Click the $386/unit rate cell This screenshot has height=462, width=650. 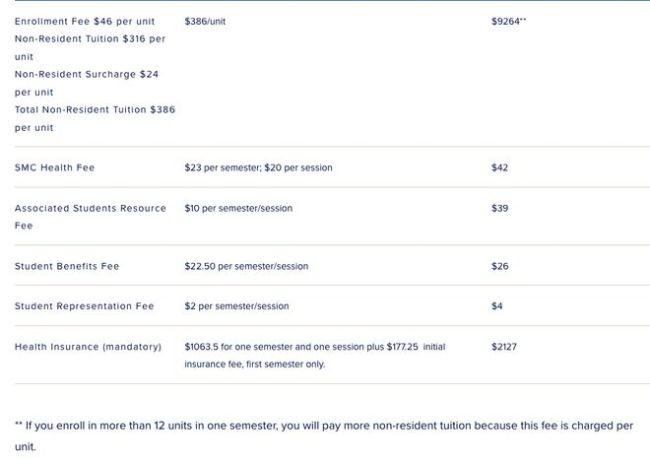205,21
